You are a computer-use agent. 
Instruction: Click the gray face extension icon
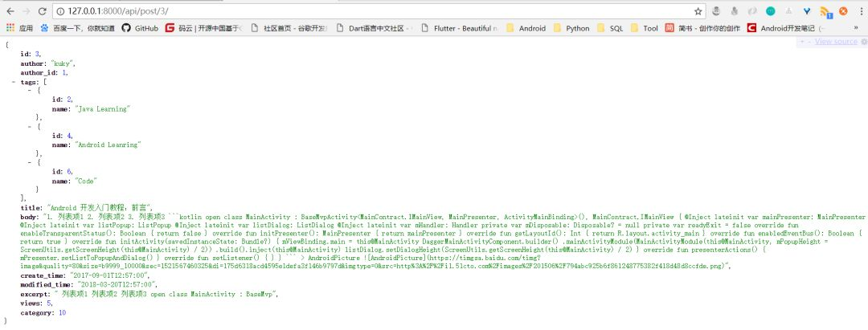[x=716, y=11]
